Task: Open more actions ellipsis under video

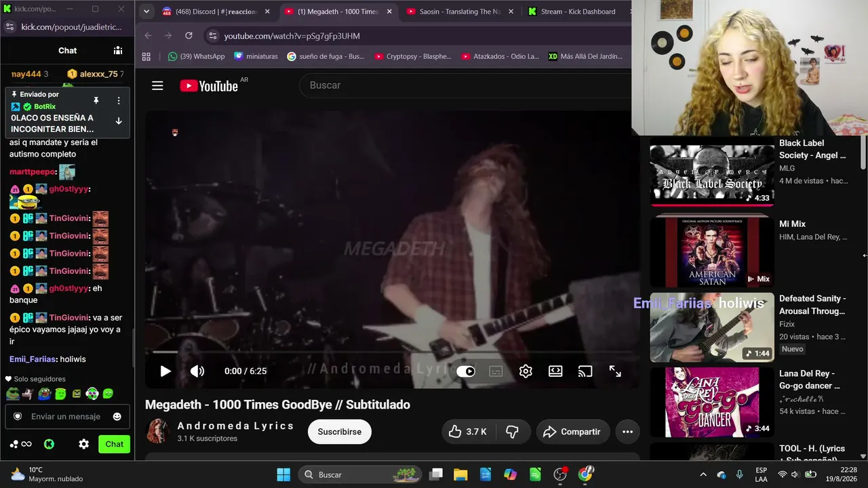Action: (x=628, y=432)
